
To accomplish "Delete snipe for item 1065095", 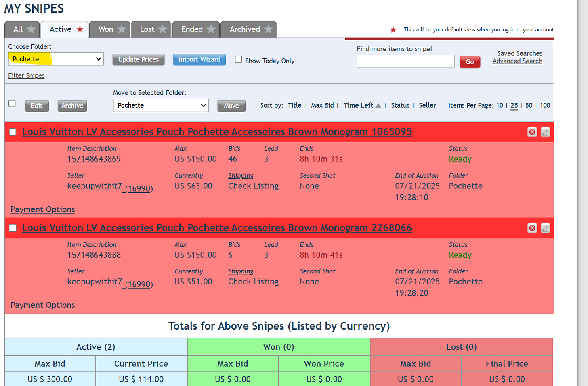I will point(532,132).
